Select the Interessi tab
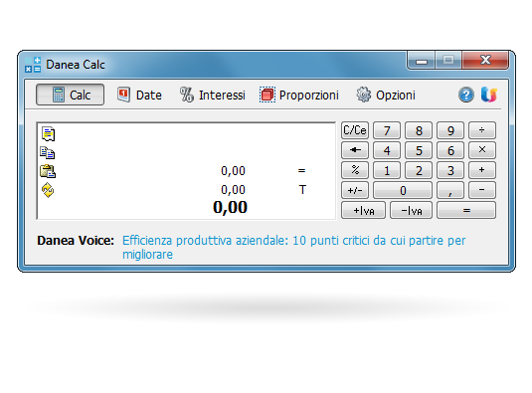The width and height of the screenshot is (532, 393). [213, 95]
